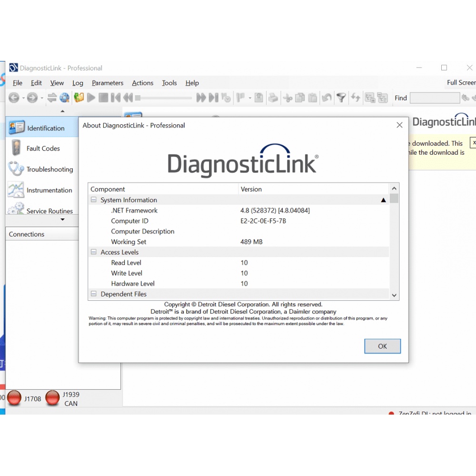Open the Parameters menu

(108, 83)
